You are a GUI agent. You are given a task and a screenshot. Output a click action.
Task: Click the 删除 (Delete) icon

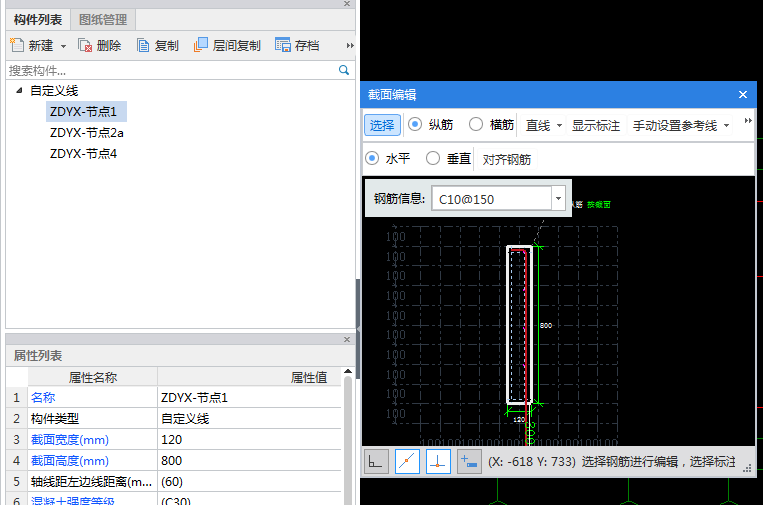click(x=85, y=45)
